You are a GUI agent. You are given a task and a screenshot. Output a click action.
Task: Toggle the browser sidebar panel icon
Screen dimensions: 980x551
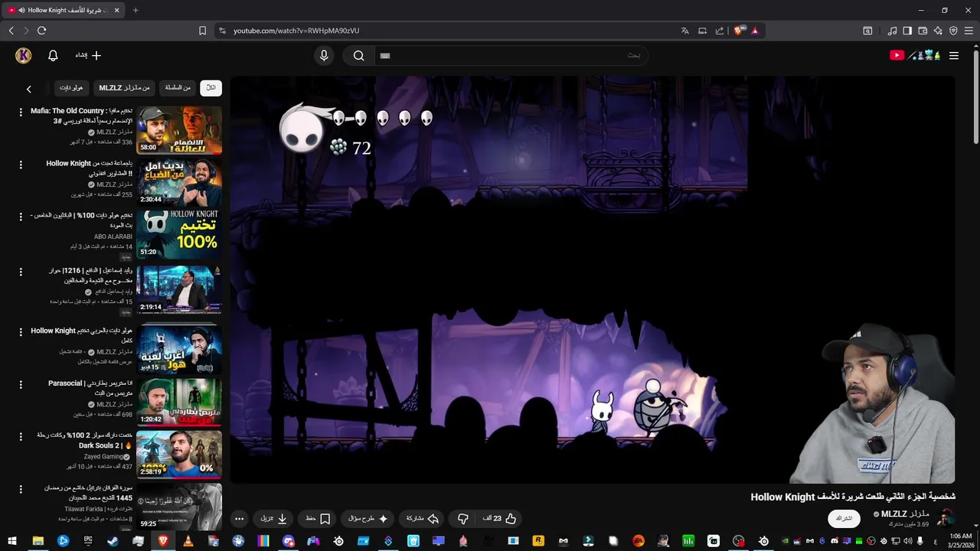coord(907,31)
